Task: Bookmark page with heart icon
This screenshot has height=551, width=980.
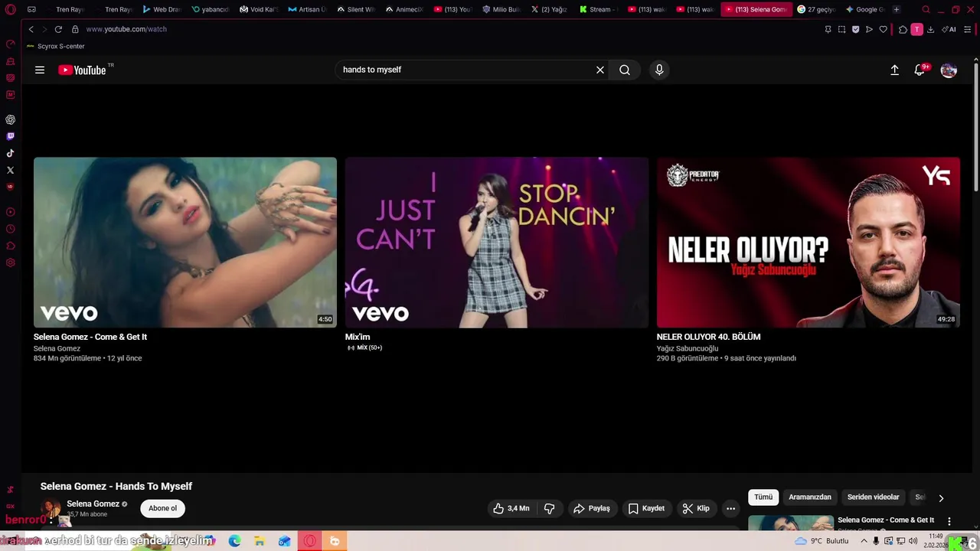Action: (x=883, y=29)
